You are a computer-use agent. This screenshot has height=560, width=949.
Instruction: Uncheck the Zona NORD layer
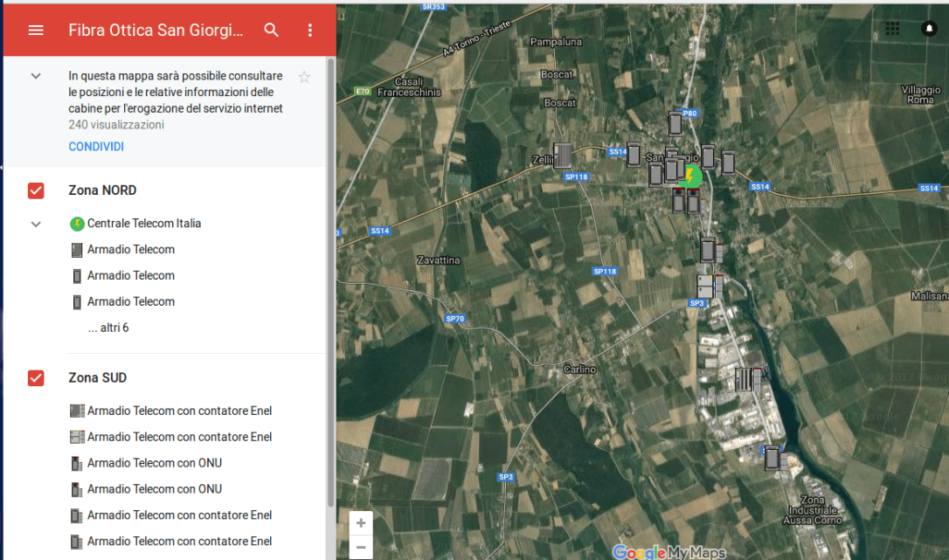coord(36,190)
